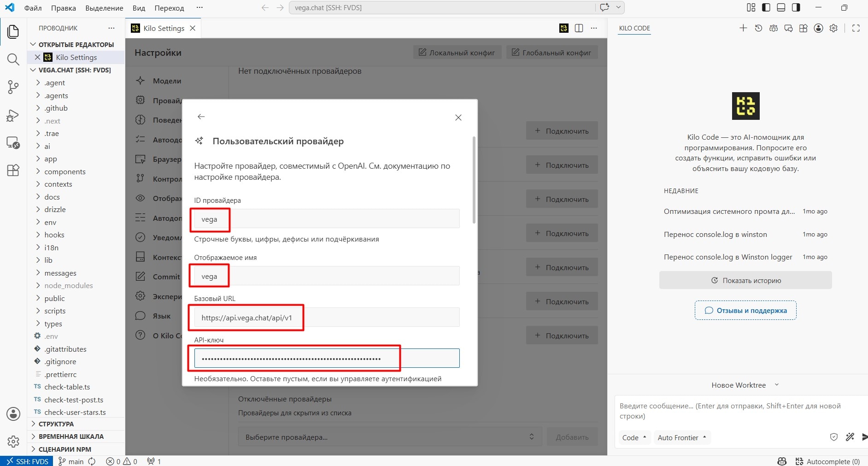
Task: Open the Новое Worktree dropdown
Action: point(745,385)
